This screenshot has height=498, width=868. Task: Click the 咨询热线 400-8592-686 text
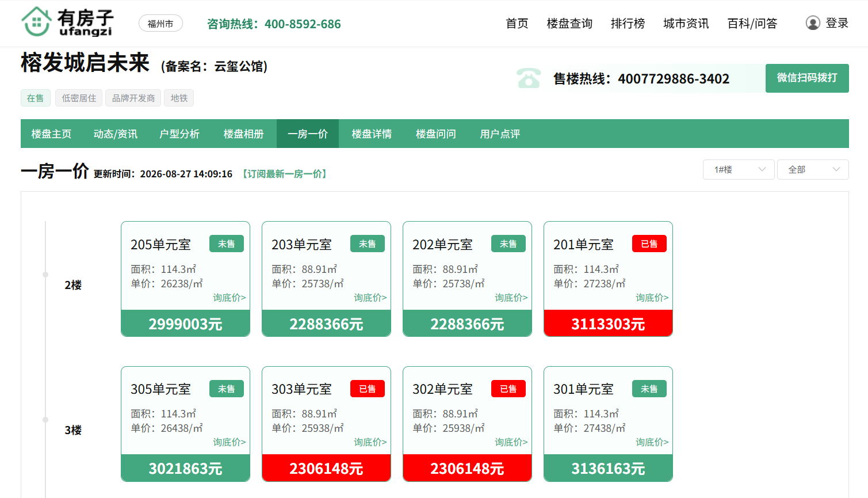274,24
